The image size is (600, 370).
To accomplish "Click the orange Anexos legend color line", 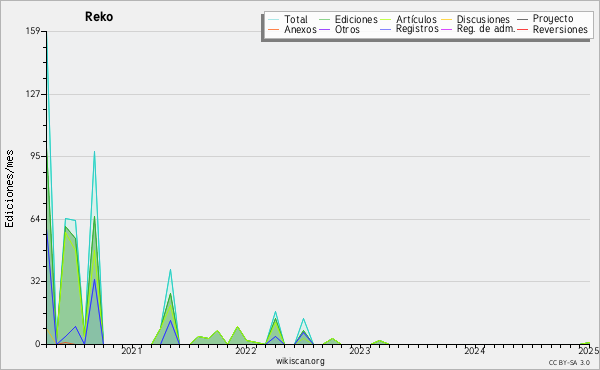I will (x=274, y=29).
